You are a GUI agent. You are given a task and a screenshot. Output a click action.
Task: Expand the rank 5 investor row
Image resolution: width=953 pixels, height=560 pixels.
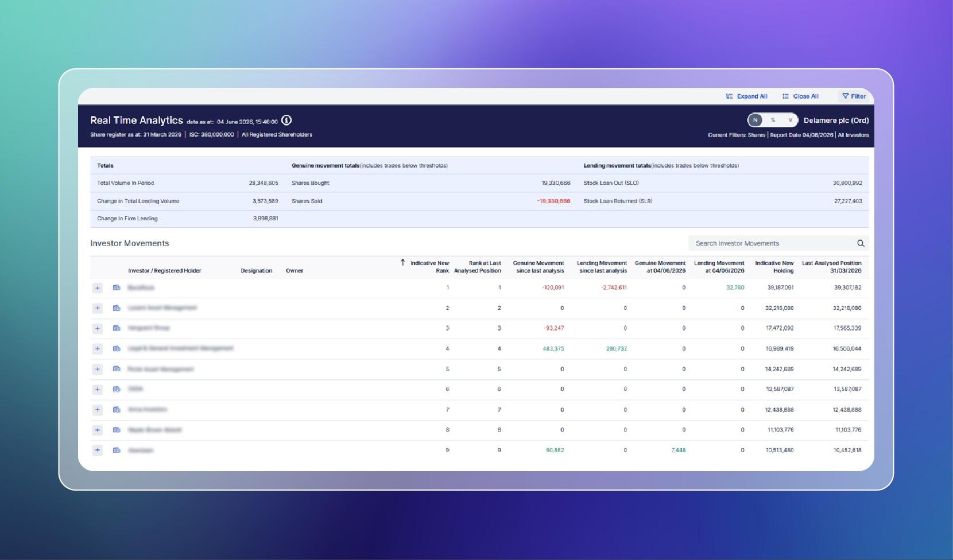click(98, 369)
